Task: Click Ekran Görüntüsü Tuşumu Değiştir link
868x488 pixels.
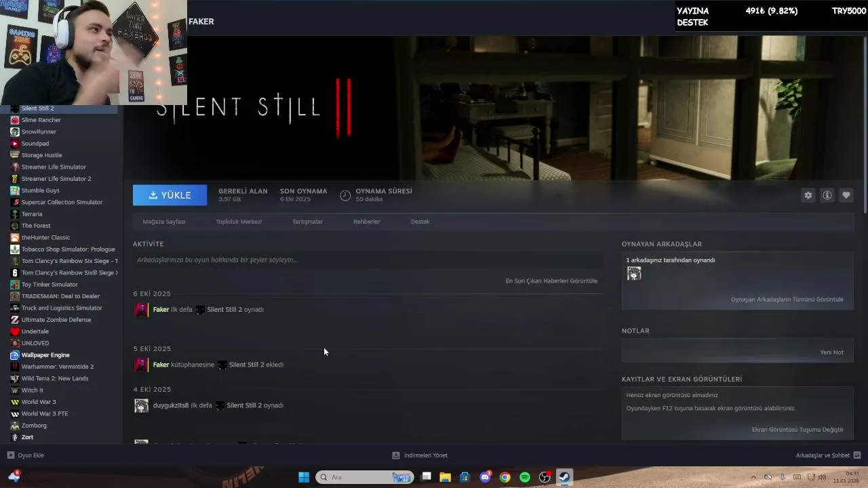Action: [797, 430]
